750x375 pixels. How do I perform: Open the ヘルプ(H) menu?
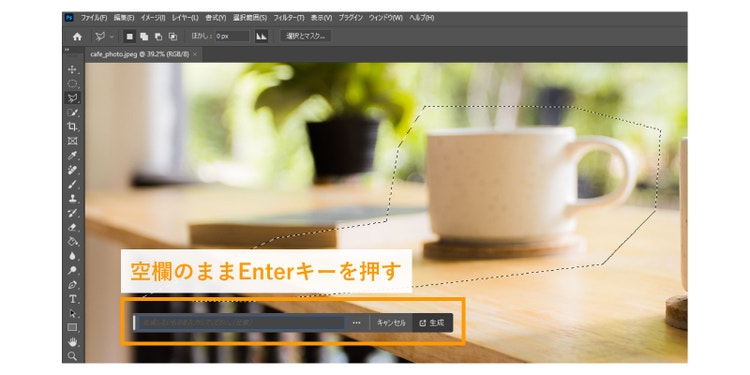pyautogui.click(x=421, y=18)
